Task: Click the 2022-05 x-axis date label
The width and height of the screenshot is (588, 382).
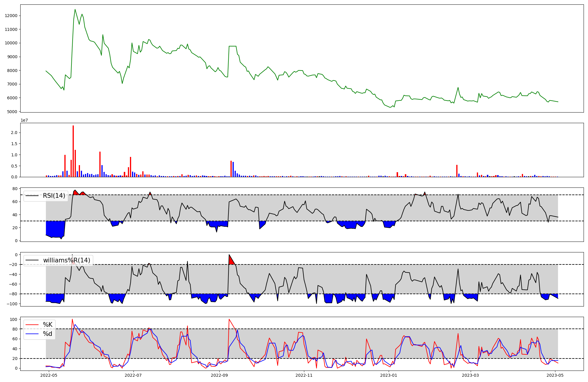Action: [x=49, y=375]
